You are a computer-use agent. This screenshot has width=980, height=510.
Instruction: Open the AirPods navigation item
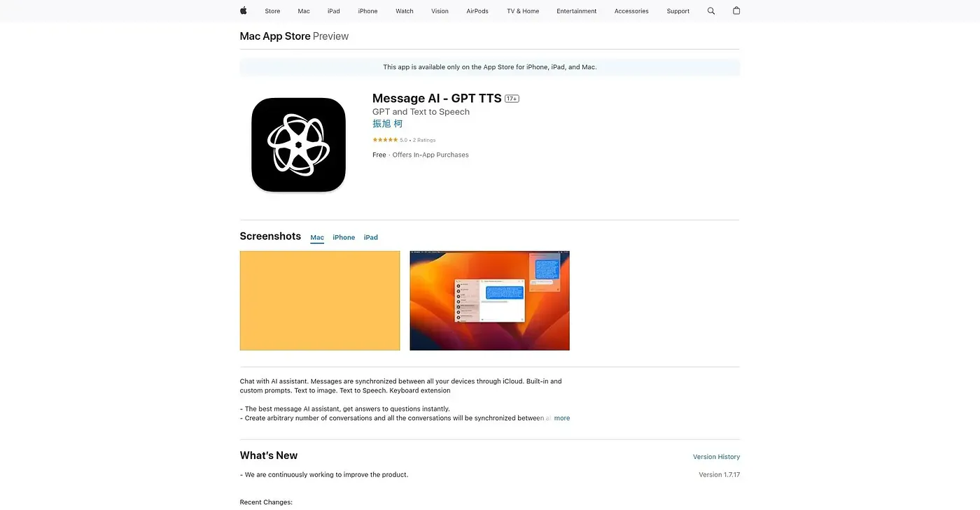[x=477, y=11]
